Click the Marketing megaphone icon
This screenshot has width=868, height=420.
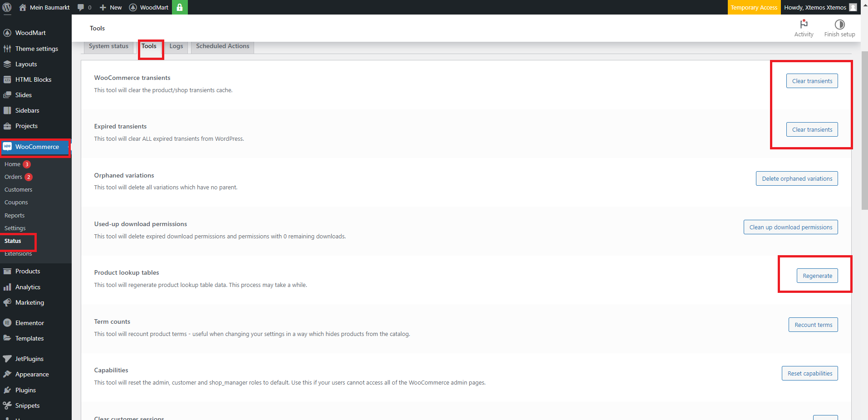pos(7,302)
